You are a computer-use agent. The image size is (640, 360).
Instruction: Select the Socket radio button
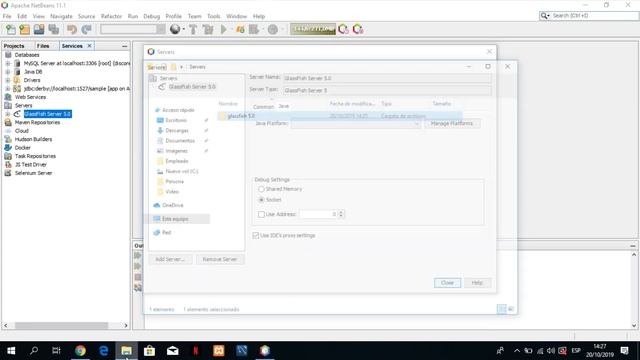(261, 200)
